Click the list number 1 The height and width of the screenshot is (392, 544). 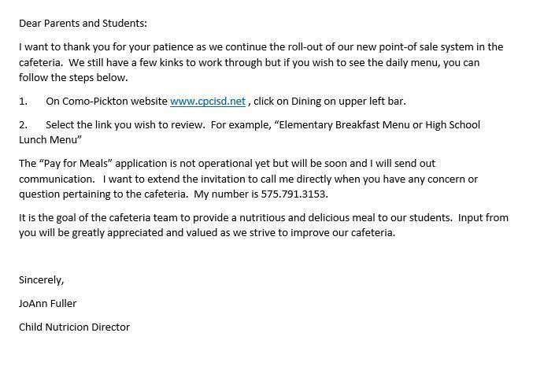pyautogui.click(x=23, y=102)
